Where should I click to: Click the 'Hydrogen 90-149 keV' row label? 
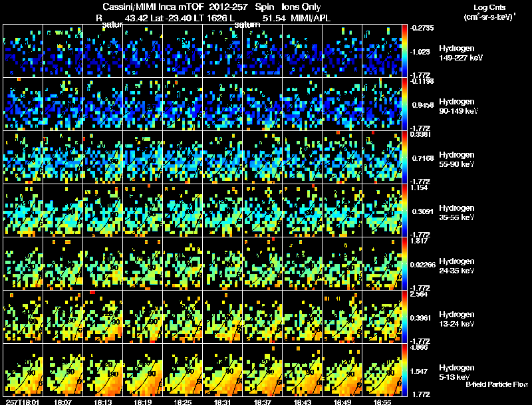pyautogui.click(x=459, y=106)
